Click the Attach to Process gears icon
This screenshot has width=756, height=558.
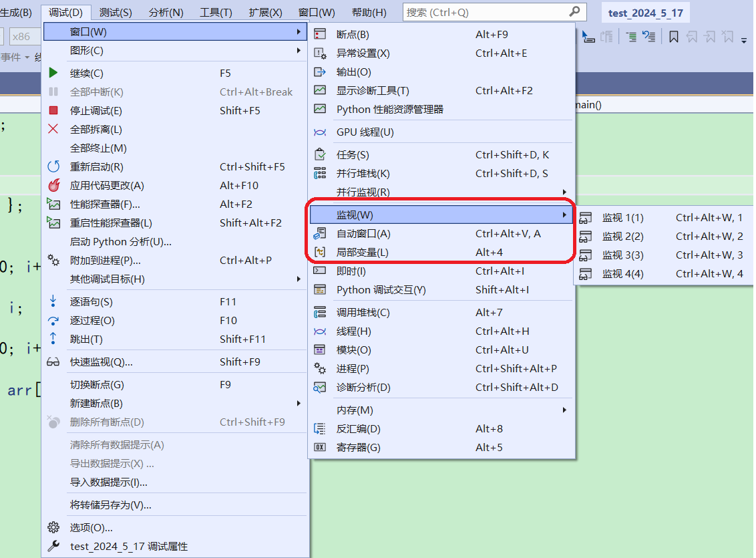click(x=53, y=261)
